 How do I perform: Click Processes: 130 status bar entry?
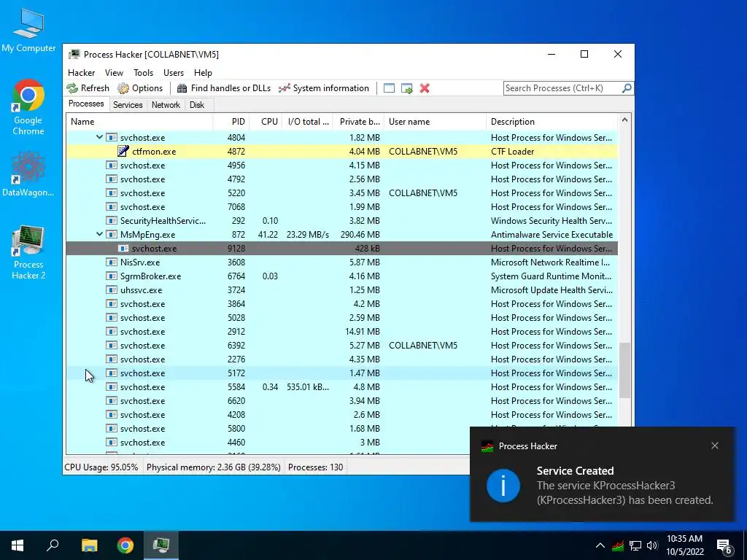[315, 467]
